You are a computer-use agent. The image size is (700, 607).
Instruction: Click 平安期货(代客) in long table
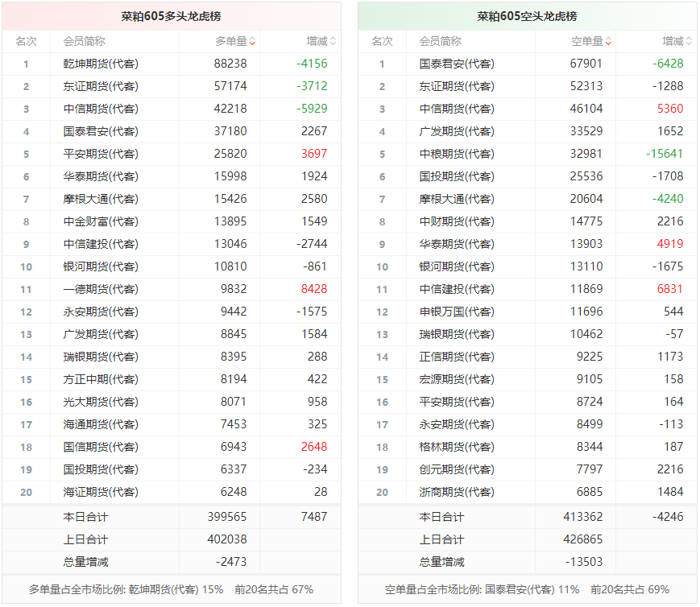point(101,154)
